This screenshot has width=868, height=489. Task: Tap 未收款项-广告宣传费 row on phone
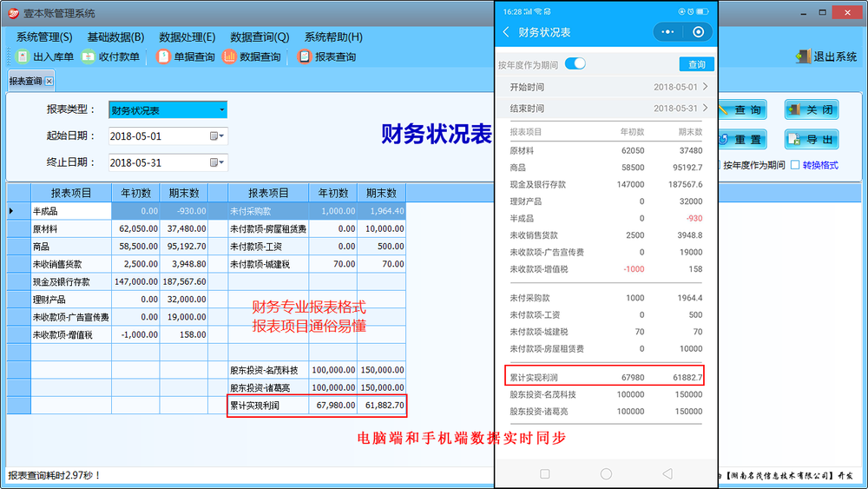click(606, 252)
